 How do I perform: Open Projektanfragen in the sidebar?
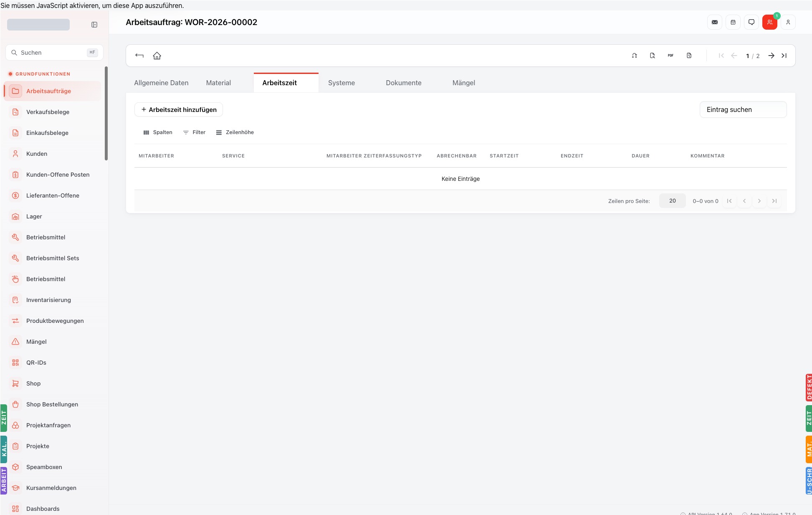point(53,425)
